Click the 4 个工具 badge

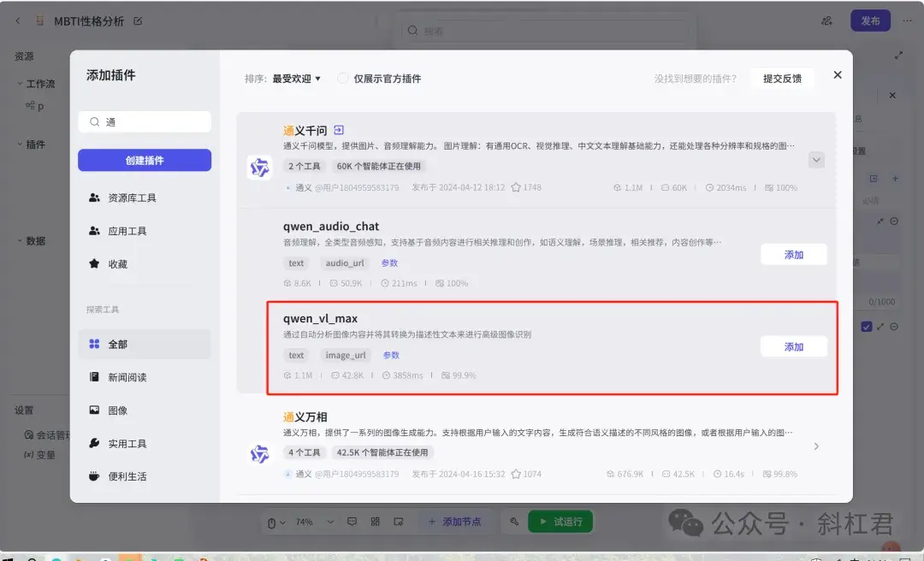[x=304, y=452]
